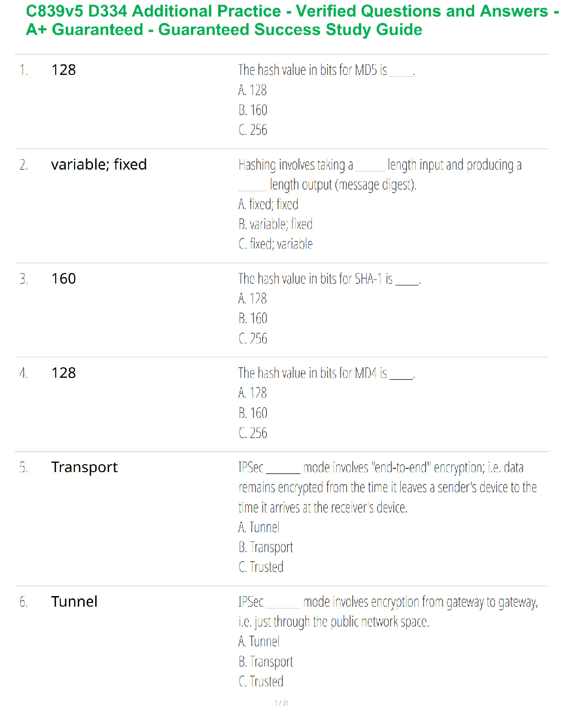Click option 'C. Trusted' under end-to-end question

(x=261, y=567)
